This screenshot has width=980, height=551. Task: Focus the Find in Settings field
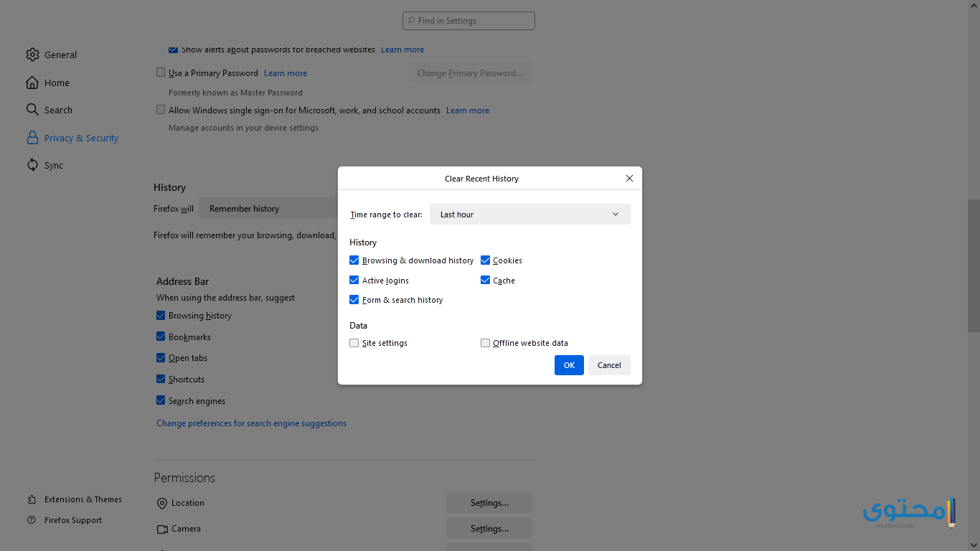click(468, 21)
